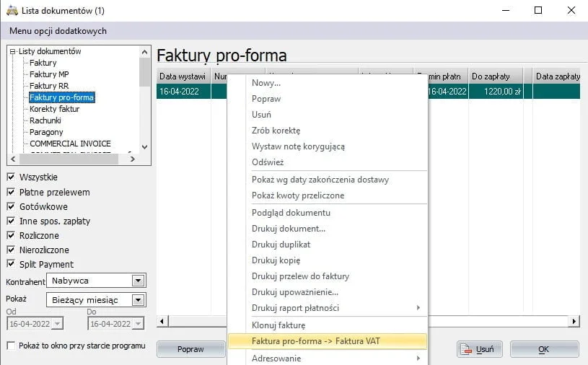This screenshot has height=365, width=588.
Task: Choose Usuń in the context menu
Action: tap(327, 114)
